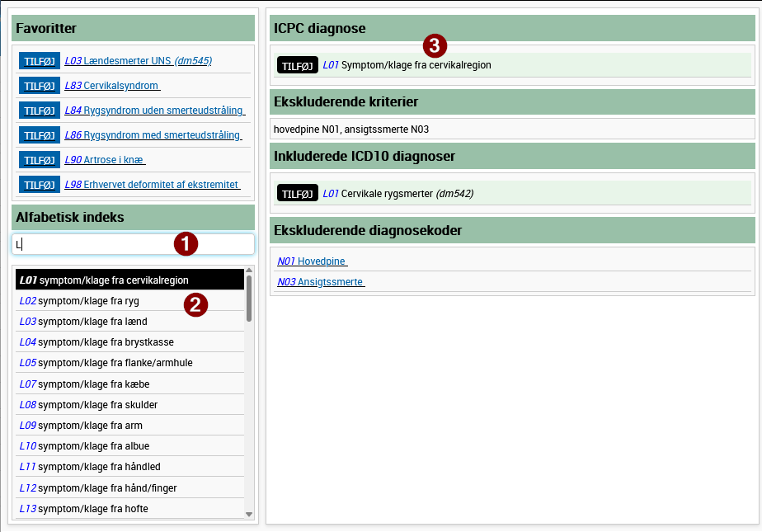Click scroll down arrow of index list

249,514
